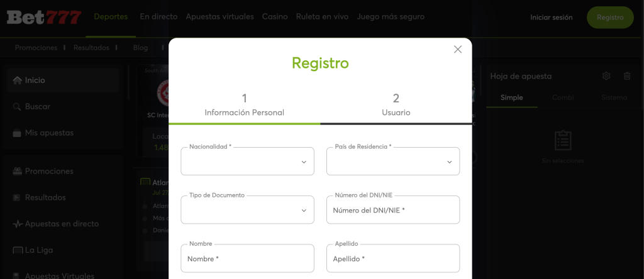Close the Registro dialog with X
The height and width of the screenshot is (279, 644).
pyautogui.click(x=458, y=50)
